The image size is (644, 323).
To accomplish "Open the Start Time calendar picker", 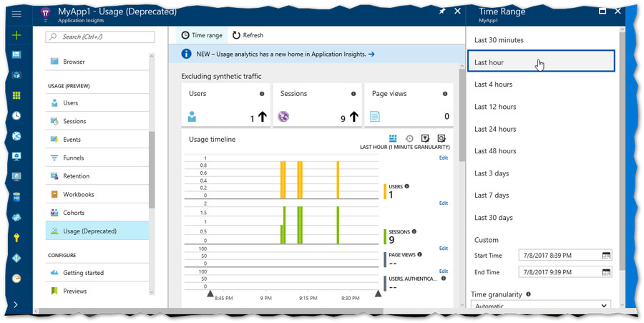I will [x=606, y=255].
